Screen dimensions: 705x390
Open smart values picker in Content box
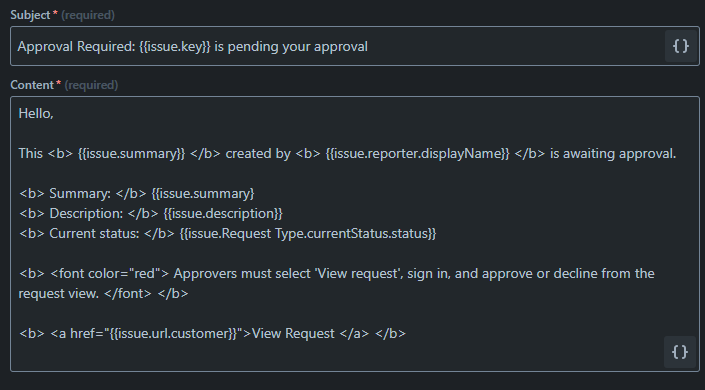point(680,352)
